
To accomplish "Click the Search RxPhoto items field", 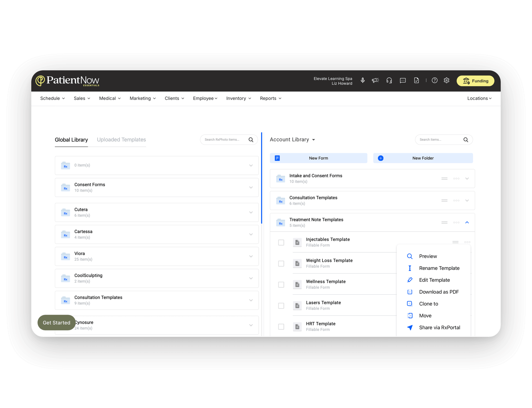I will coord(229,140).
